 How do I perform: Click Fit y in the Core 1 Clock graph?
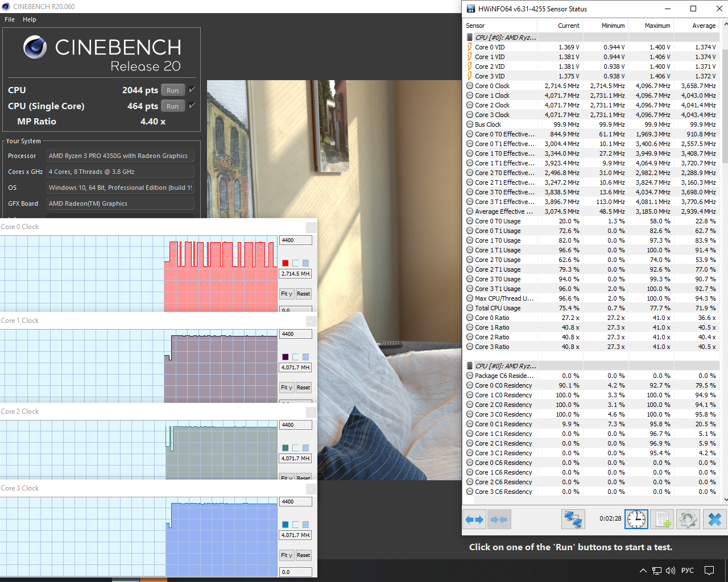[x=287, y=388]
